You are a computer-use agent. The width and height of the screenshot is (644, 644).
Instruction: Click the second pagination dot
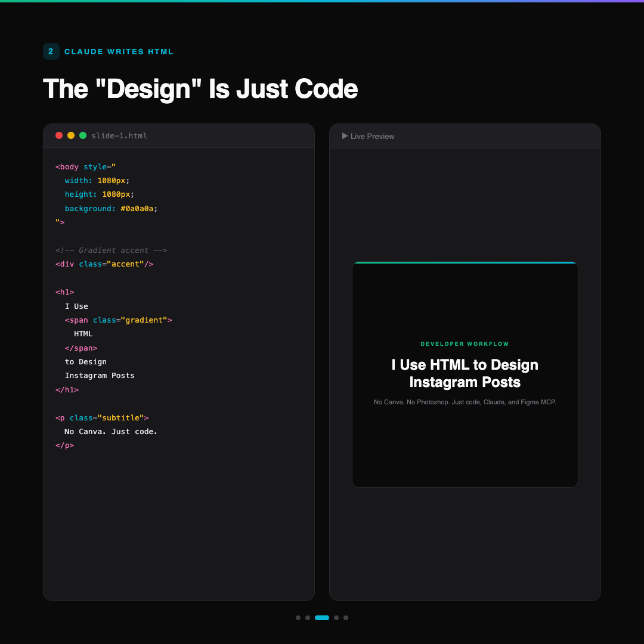pyautogui.click(x=308, y=618)
